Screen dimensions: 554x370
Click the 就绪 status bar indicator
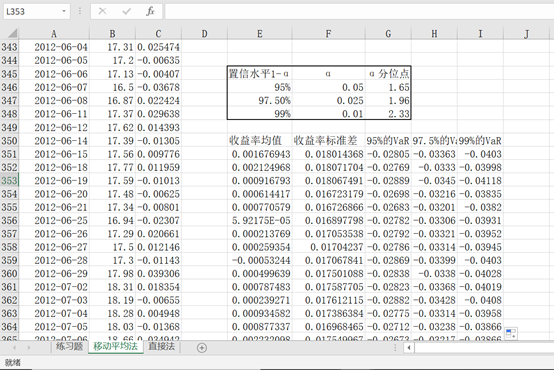(13, 363)
